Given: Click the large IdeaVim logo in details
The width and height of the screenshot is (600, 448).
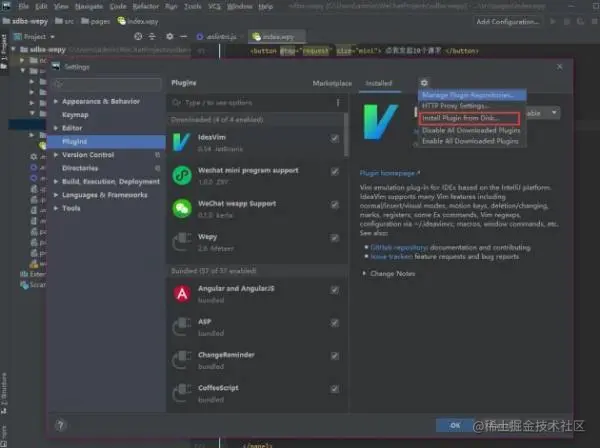Looking at the screenshot, I should click(x=380, y=122).
